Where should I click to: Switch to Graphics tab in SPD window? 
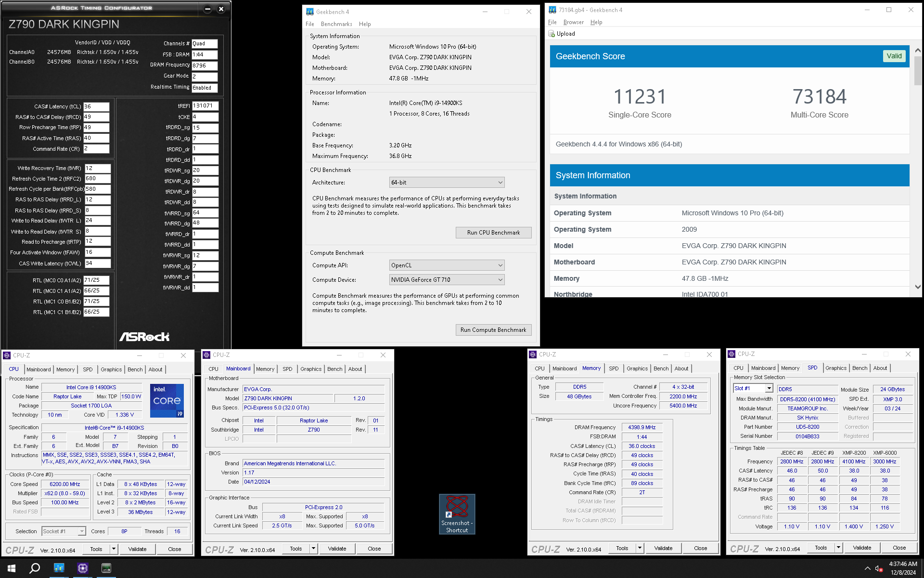point(836,368)
